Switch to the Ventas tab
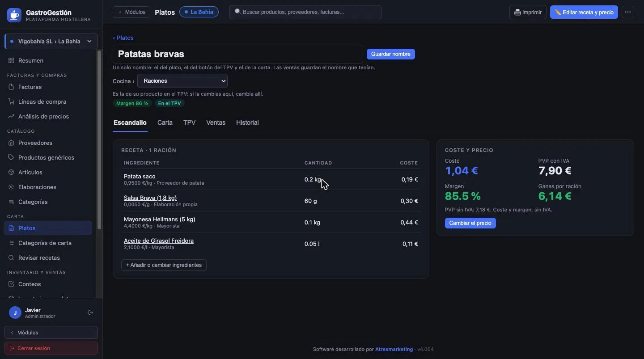 tap(216, 122)
